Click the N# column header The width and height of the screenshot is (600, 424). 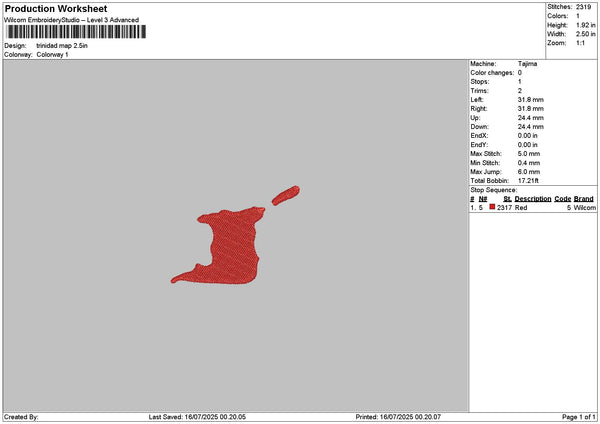pos(483,199)
